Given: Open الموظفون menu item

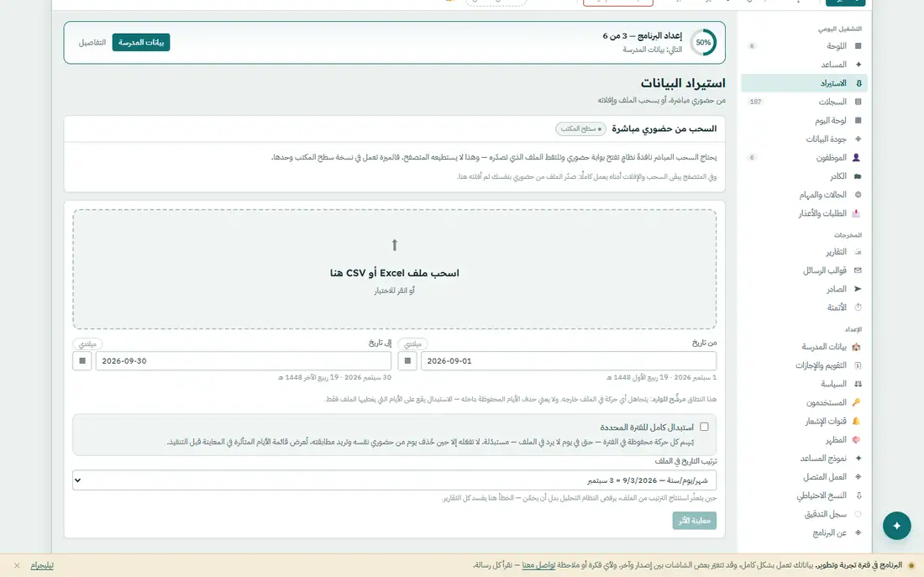Looking at the screenshot, I should tap(804, 157).
